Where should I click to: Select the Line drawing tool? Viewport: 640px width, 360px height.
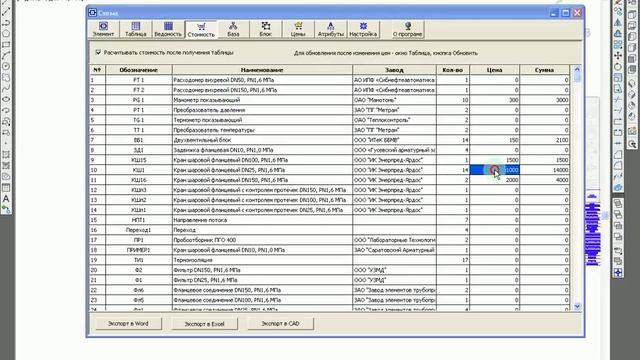pyautogui.click(x=6, y=11)
